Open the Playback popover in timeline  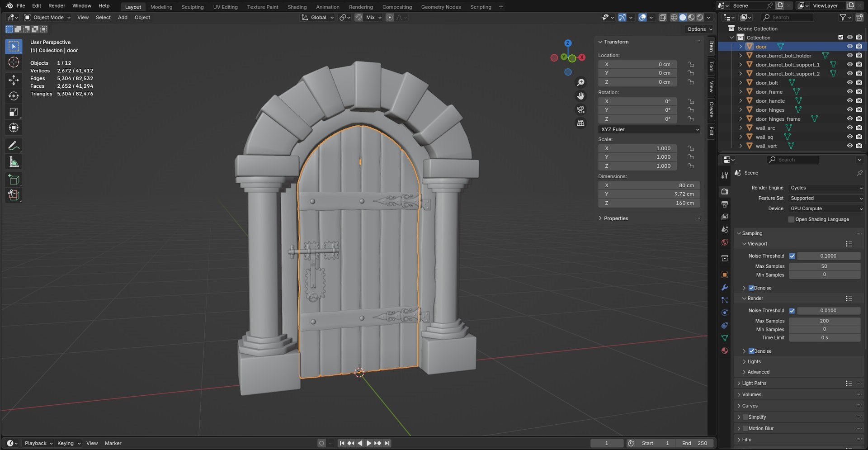pyautogui.click(x=38, y=443)
